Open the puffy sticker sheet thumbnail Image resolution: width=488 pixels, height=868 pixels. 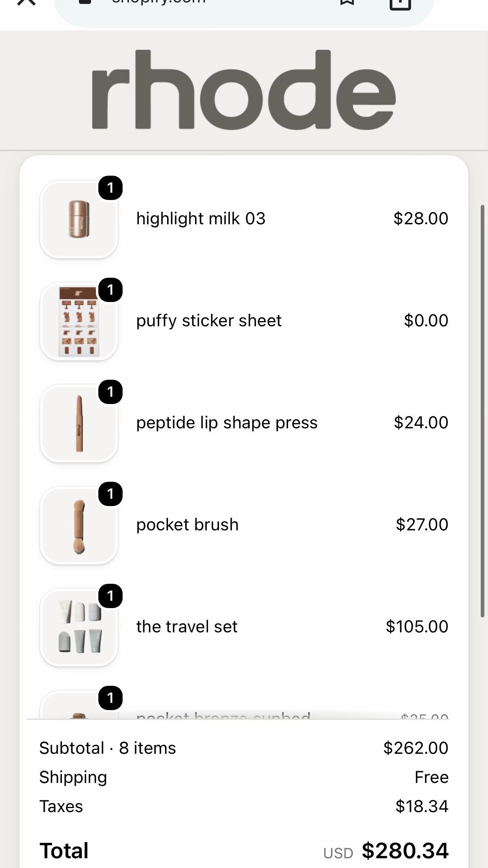pyautogui.click(x=79, y=321)
